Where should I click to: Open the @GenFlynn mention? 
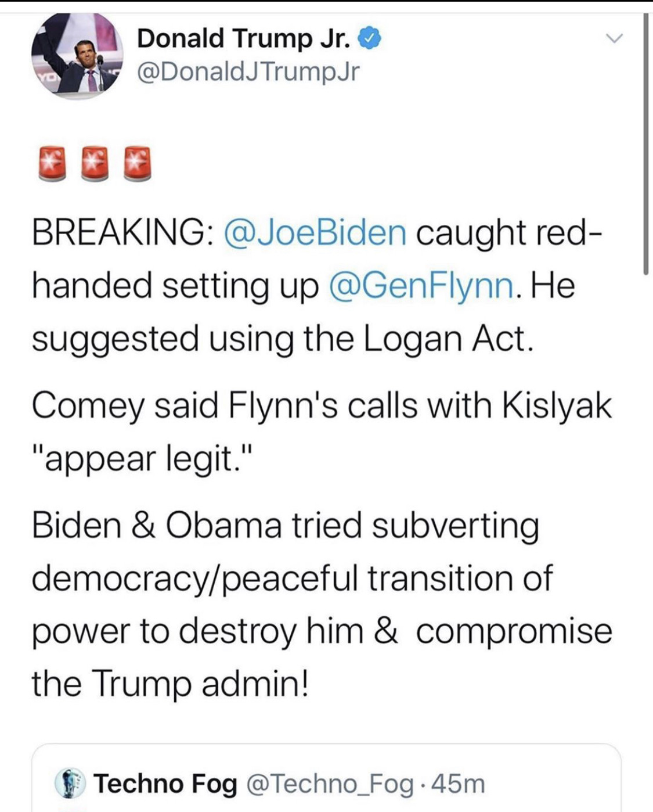pyautogui.click(x=421, y=285)
